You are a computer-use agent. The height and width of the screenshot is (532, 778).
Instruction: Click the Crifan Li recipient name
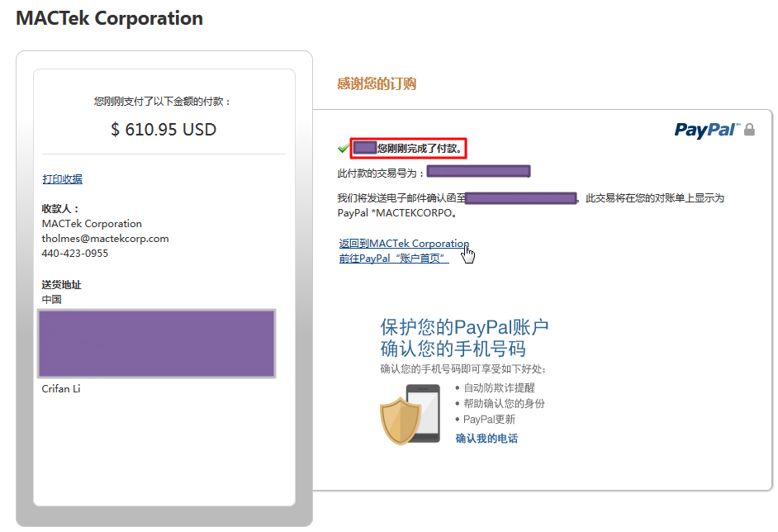(x=61, y=389)
